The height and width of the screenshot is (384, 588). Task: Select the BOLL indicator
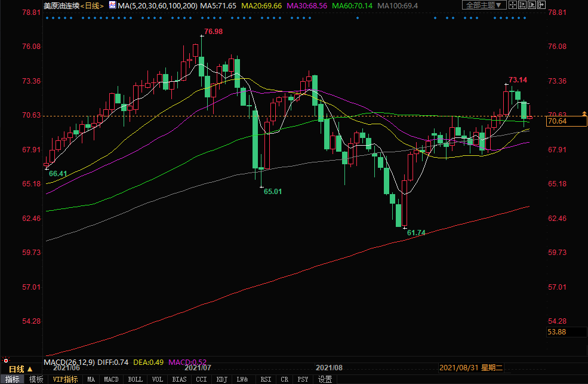[136, 379]
